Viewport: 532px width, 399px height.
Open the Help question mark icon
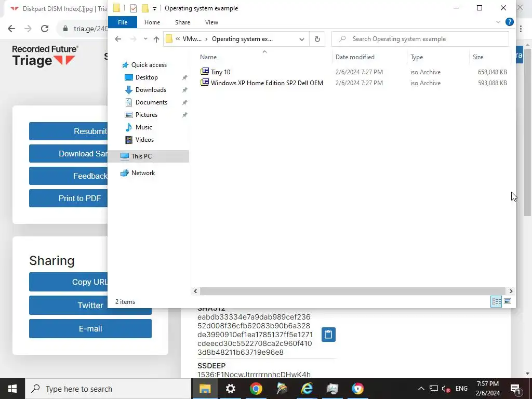click(509, 22)
